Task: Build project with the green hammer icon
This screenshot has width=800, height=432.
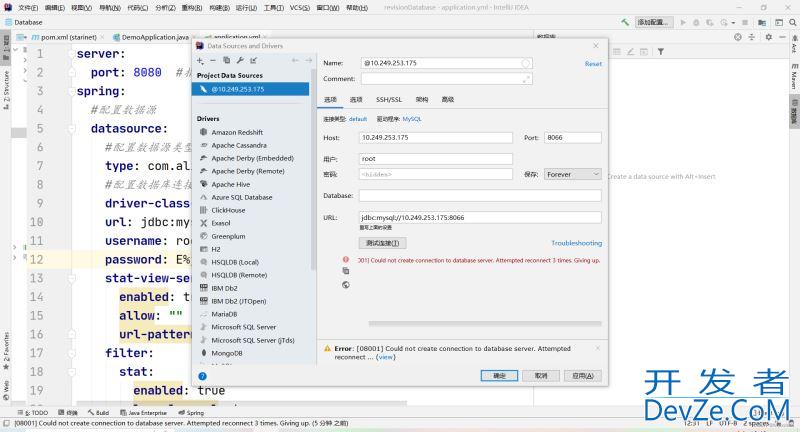Action: click(x=625, y=22)
